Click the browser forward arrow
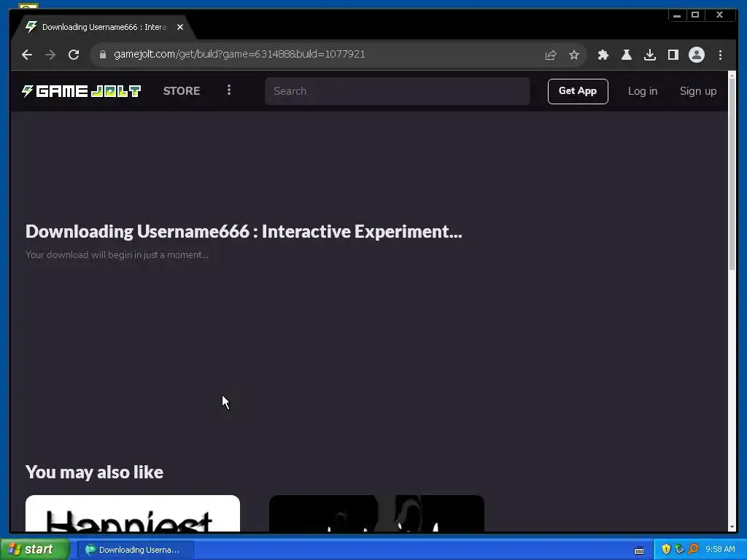The image size is (747, 560). (x=50, y=55)
